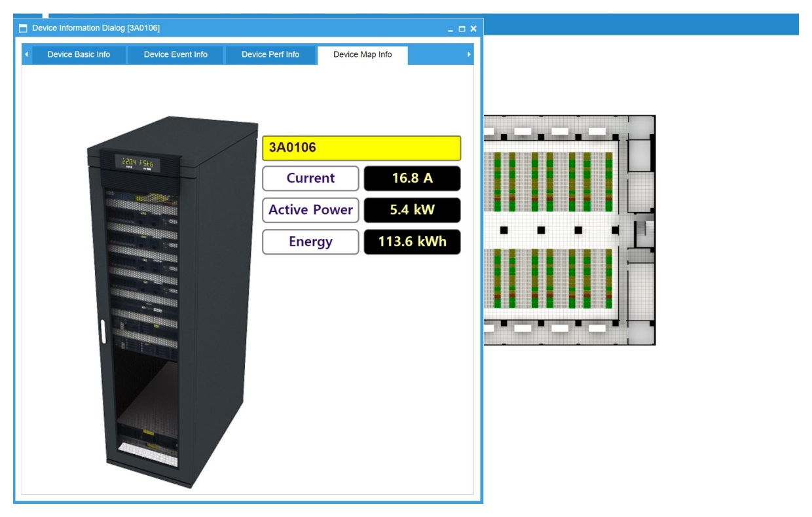812x517 pixels.
Task: Click the 113.6 kWh energy reading
Action: coord(412,242)
